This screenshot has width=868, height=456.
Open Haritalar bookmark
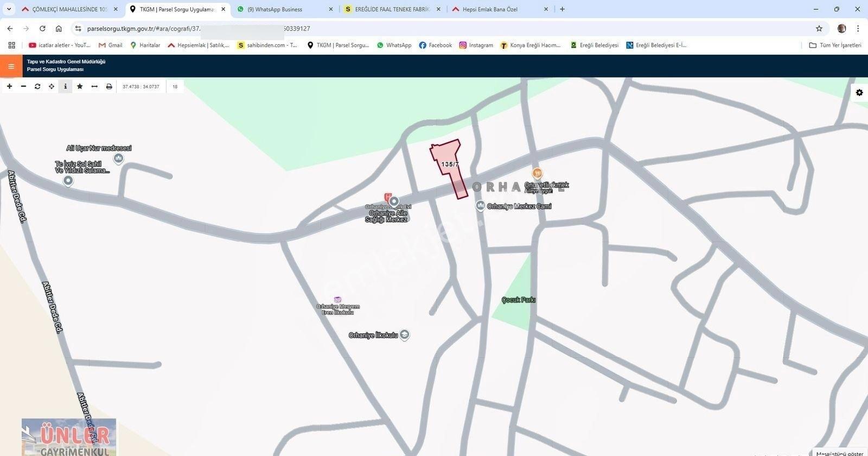(145, 45)
